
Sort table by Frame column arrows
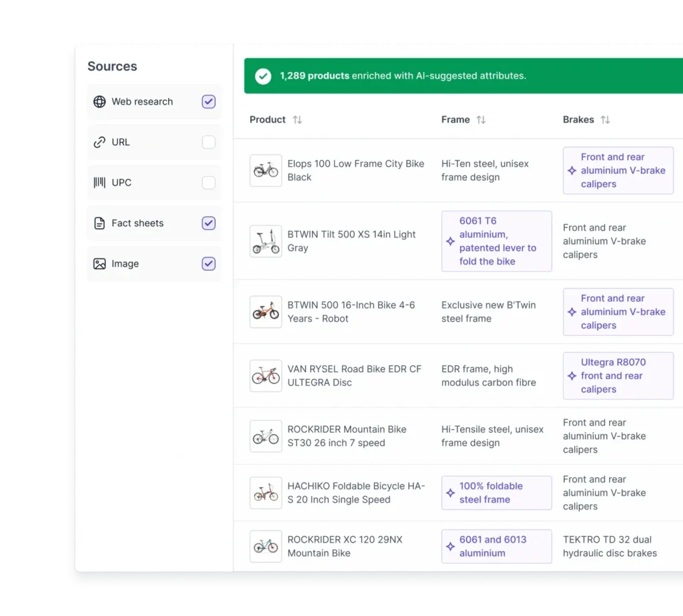tap(481, 120)
